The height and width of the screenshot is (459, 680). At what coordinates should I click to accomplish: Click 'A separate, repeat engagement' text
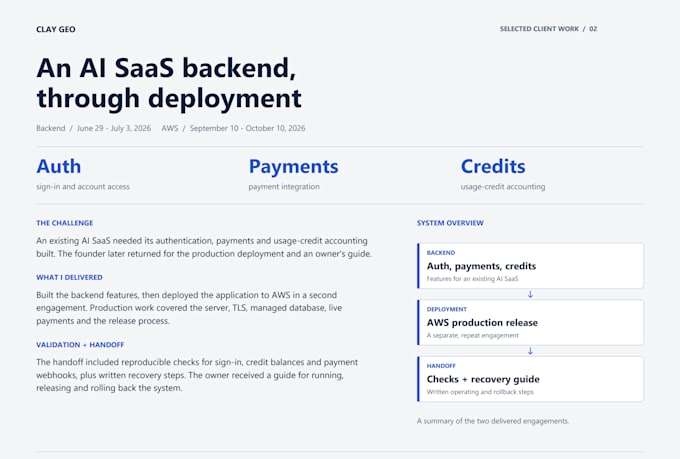(473, 335)
